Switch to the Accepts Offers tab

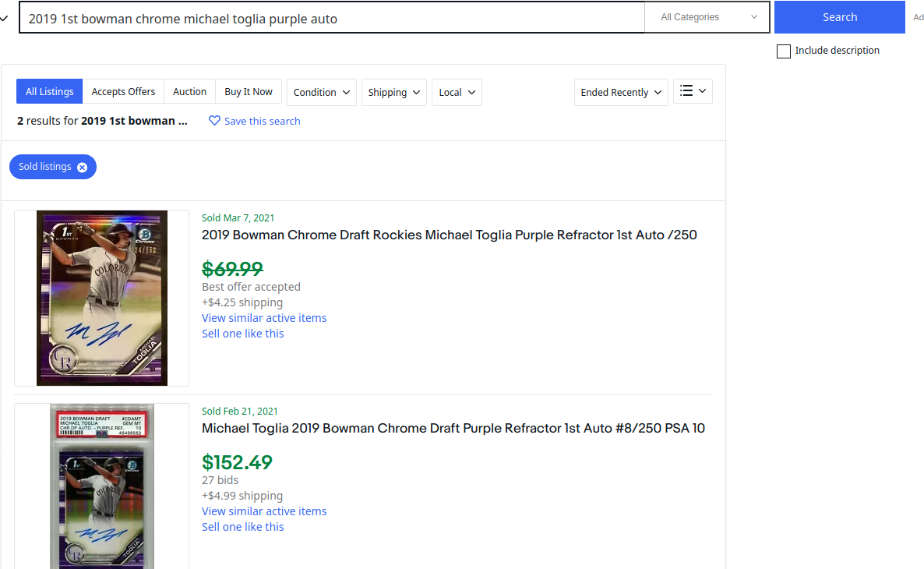tap(123, 91)
